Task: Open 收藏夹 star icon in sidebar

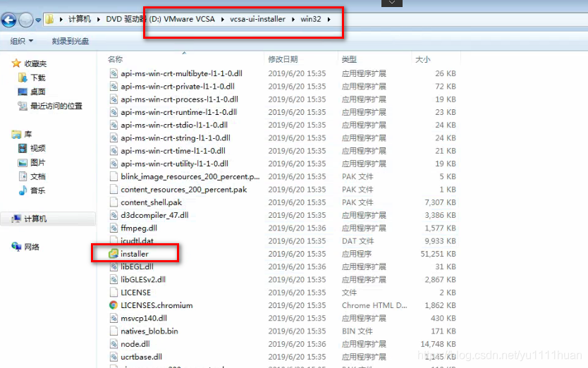Action: (x=16, y=63)
